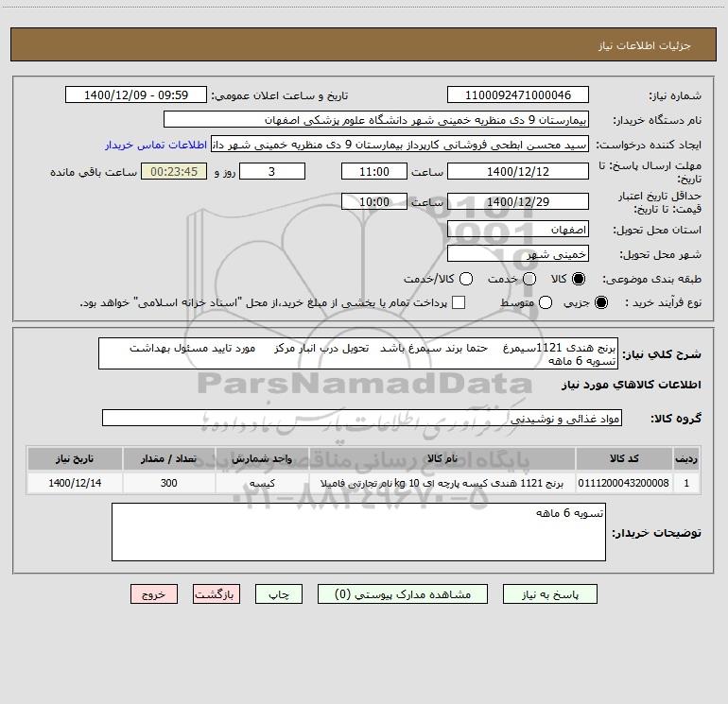Click the شماره نیاز field 1100092471000046
728x704 pixels.
click(518, 95)
